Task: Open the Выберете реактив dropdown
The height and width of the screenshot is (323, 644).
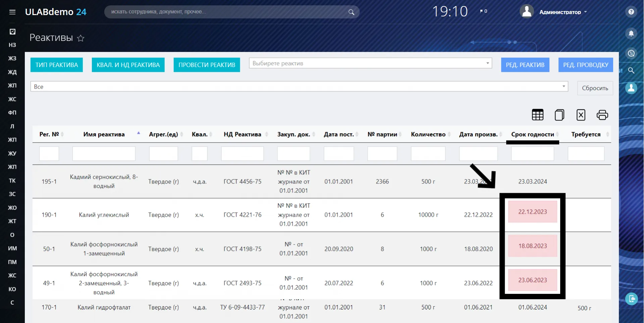Action: tap(370, 63)
